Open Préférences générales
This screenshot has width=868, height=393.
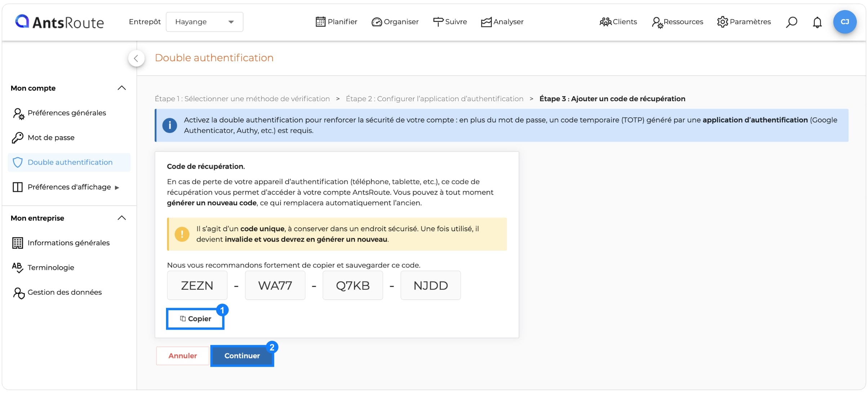68,113
